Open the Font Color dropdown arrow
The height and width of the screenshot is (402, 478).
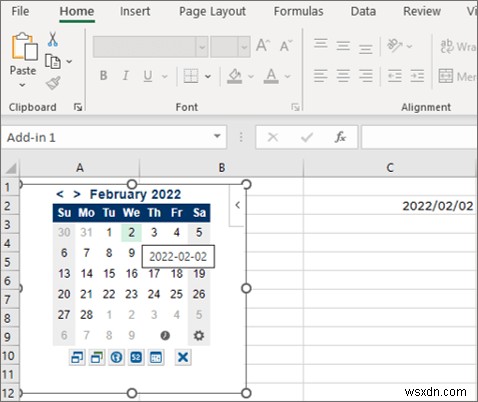[287, 76]
